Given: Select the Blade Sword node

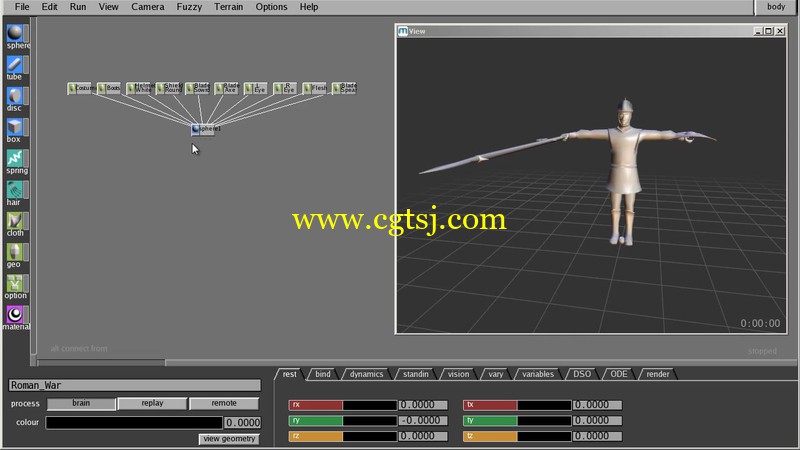Looking at the screenshot, I should click(x=198, y=88).
